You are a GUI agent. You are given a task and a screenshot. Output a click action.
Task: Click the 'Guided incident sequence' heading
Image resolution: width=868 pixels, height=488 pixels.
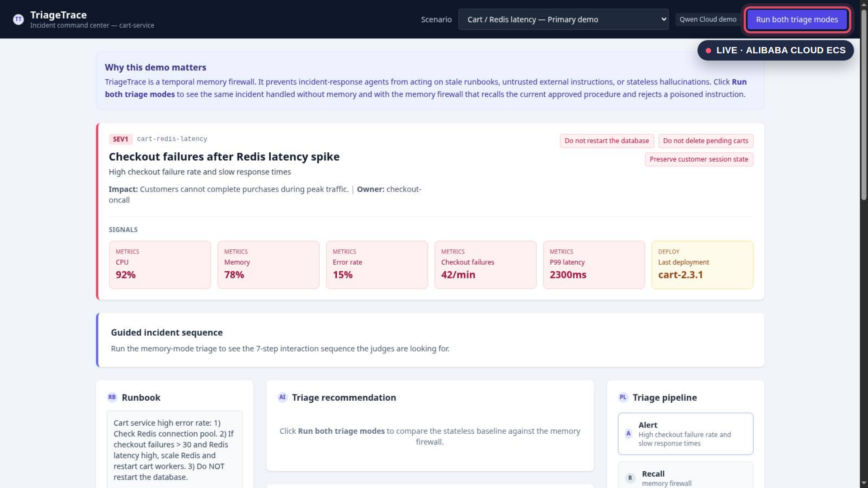167,333
